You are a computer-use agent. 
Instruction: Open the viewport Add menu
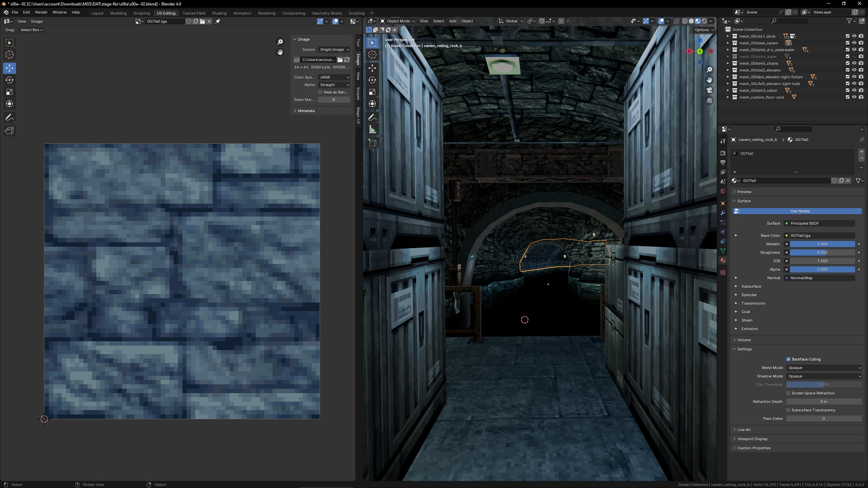[x=453, y=21]
